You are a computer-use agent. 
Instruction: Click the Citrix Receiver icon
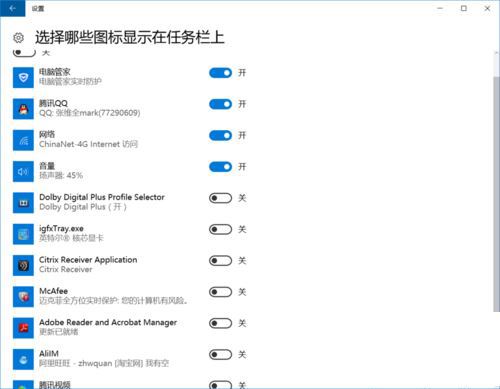click(x=23, y=266)
